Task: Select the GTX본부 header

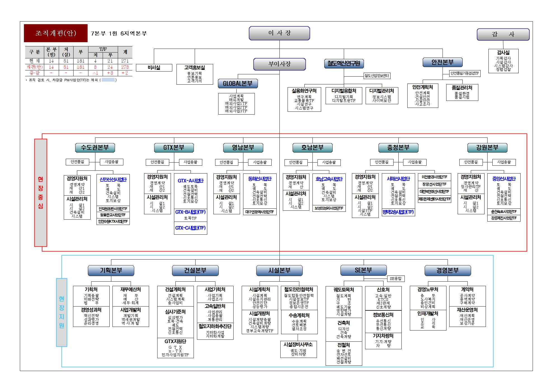Action: (x=174, y=148)
